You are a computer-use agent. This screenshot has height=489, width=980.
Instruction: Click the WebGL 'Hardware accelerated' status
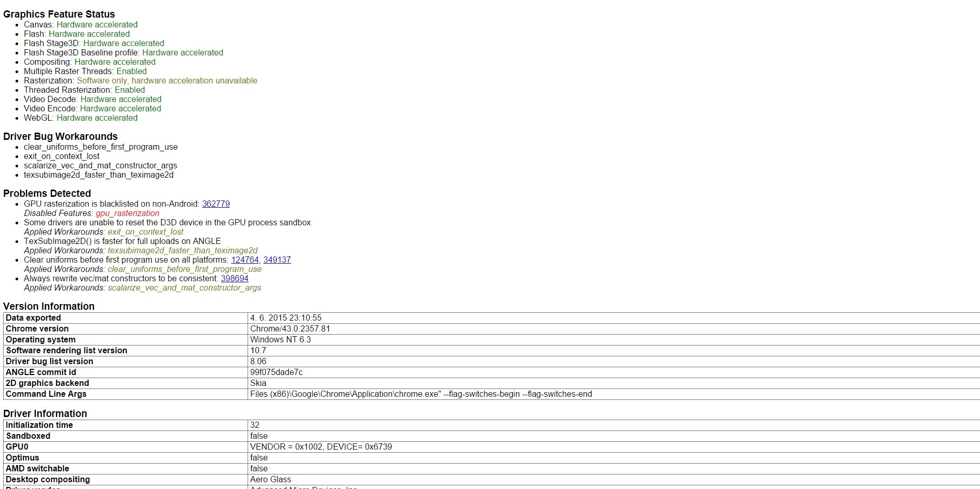[97, 118]
